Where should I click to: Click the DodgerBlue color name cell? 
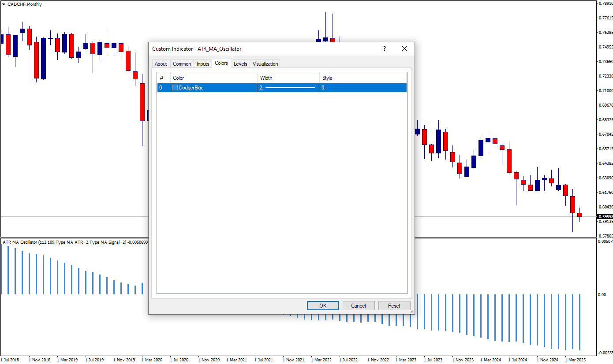[x=191, y=88]
